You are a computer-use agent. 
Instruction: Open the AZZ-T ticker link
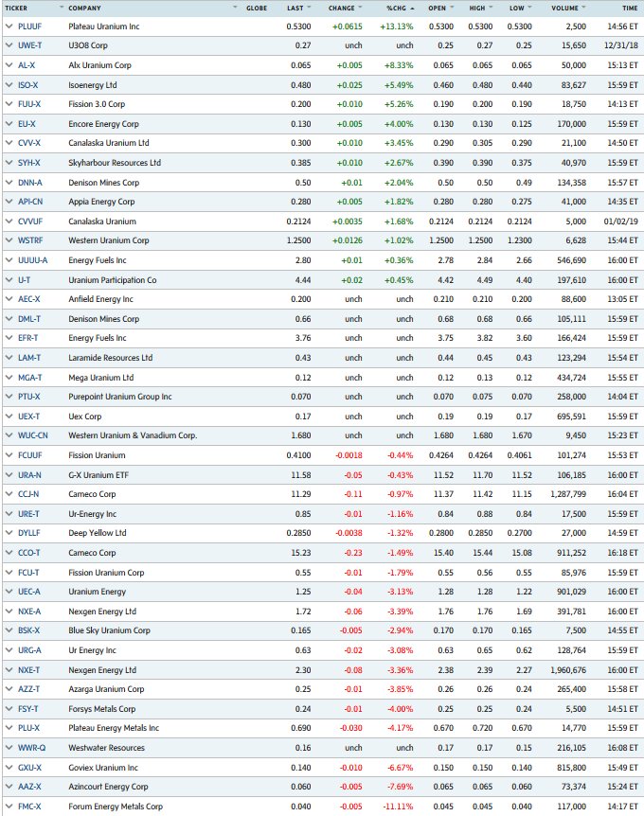[29, 689]
